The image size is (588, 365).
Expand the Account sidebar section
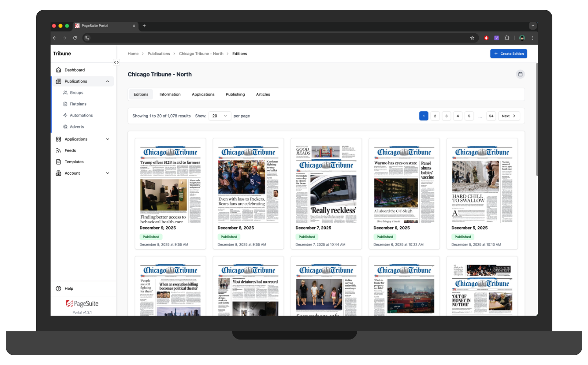click(x=107, y=173)
